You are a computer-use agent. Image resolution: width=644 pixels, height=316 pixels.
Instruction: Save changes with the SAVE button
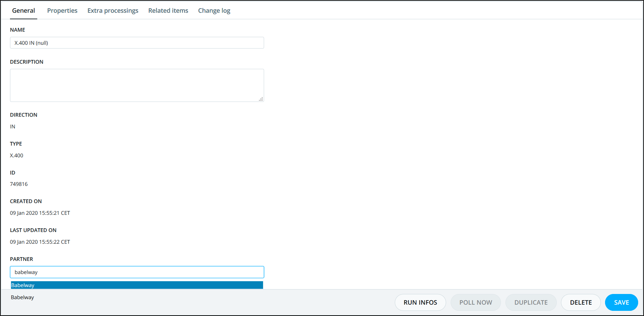(621, 302)
